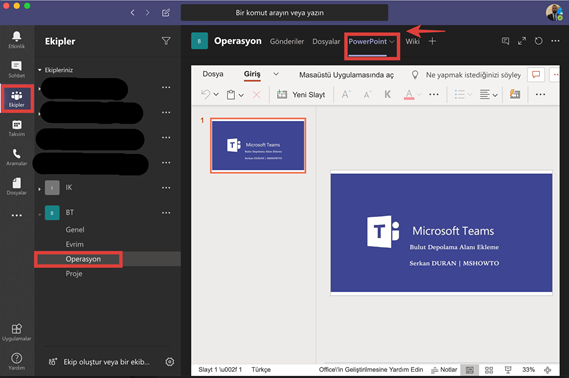Viewport: 569px width, 378px height.
Task: Open the Etkinlik activity bell
Action: (x=17, y=39)
